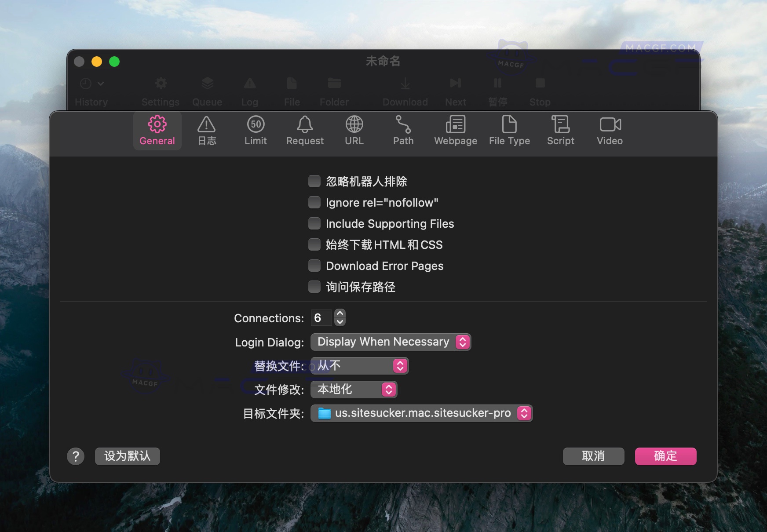Confirm settings with the 确定 button
Screen dimensions: 767x532
(x=665, y=456)
